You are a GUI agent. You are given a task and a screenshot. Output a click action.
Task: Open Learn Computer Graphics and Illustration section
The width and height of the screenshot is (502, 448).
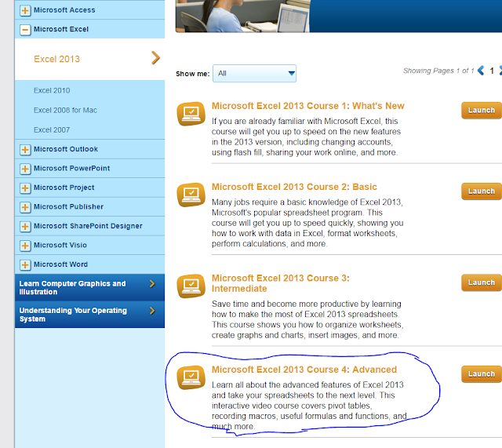click(89, 287)
